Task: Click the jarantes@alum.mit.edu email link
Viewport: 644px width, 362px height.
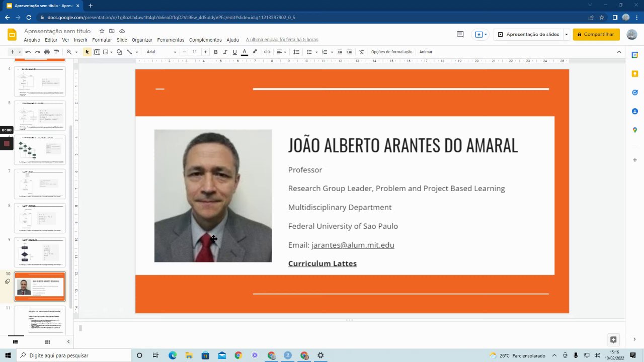Action: click(x=353, y=245)
